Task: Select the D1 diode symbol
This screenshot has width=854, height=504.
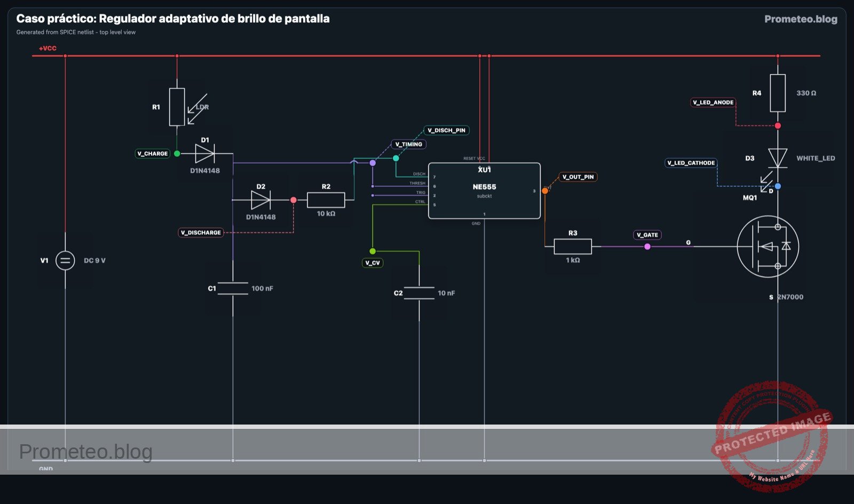Action: pyautogui.click(x=205, y=154)
